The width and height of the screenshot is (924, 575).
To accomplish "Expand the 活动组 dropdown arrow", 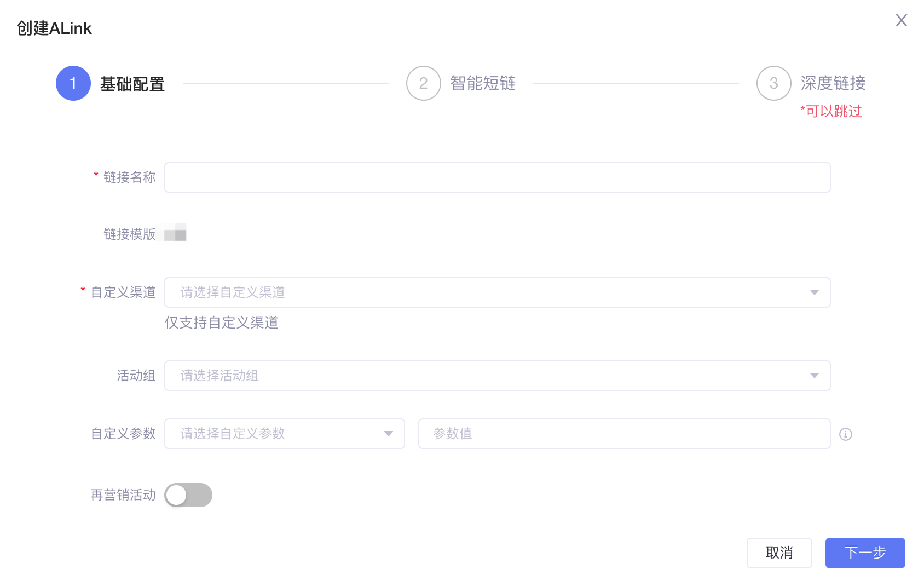I will (x=815, y=376).
